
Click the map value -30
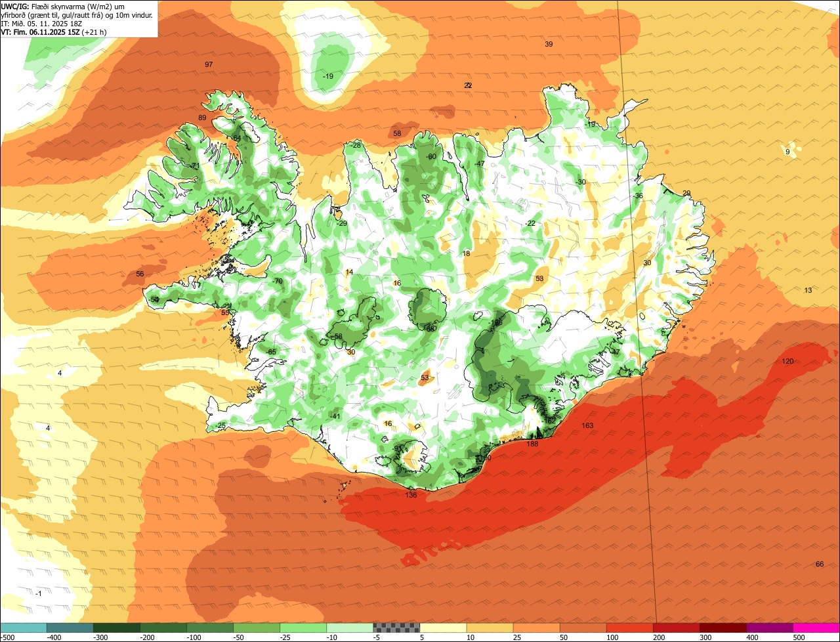580,182
